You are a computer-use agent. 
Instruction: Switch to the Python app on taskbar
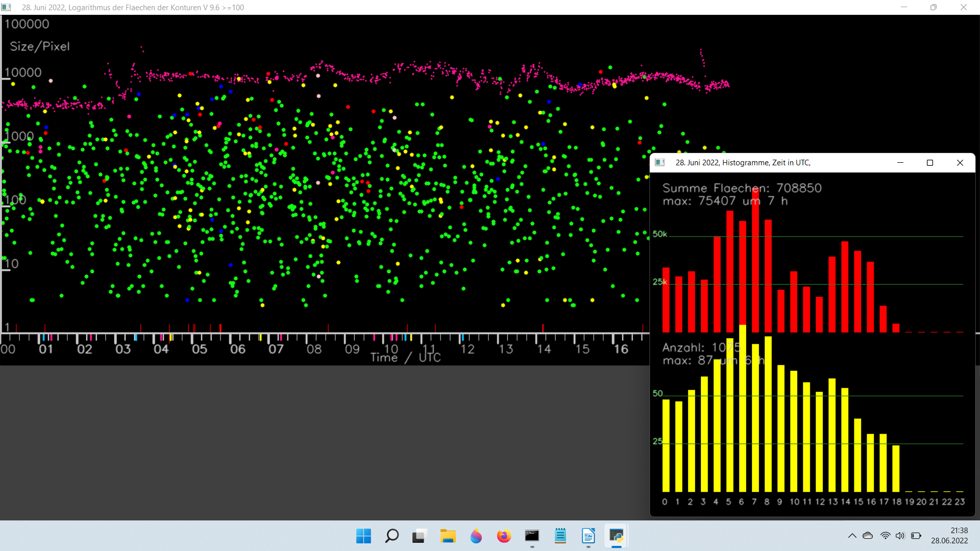tap(616, 536)
